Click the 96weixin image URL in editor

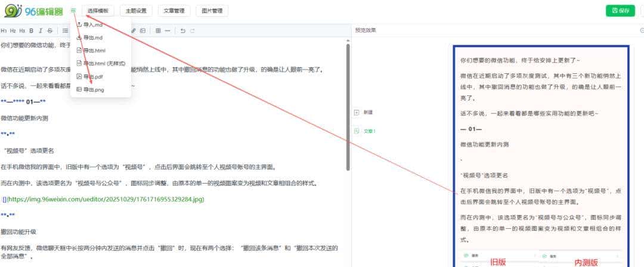pyautogui.click(x=106, y=199)
